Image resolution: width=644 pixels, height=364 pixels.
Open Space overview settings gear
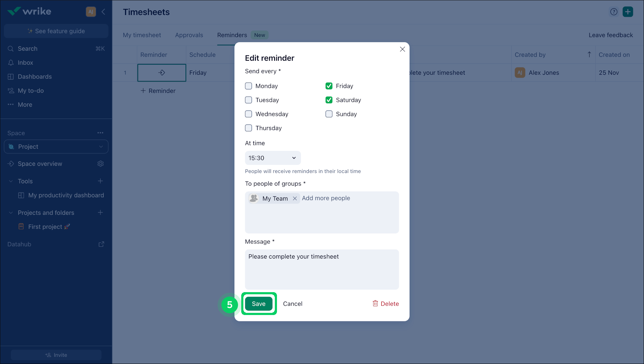(100, 164)
